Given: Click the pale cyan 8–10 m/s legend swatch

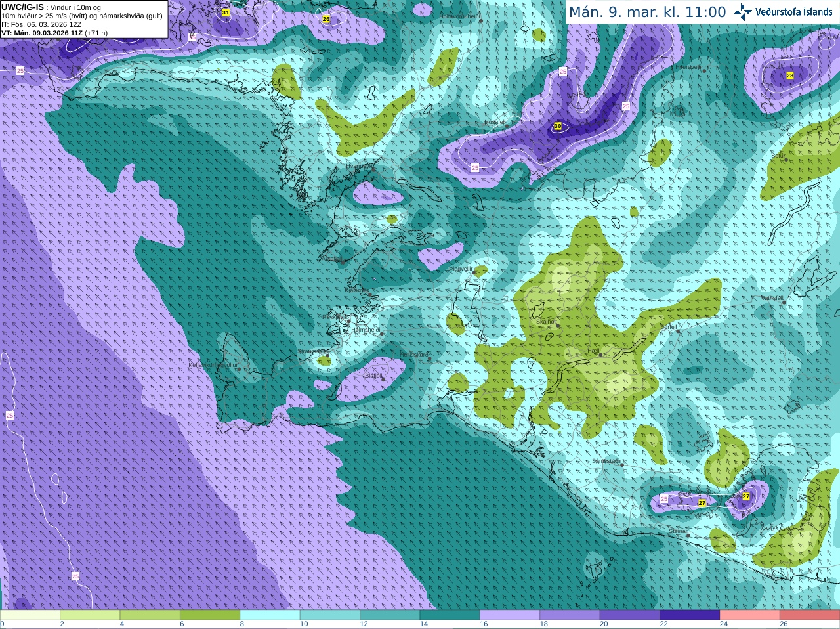Looking at the screenshot, I should [270, 615].
